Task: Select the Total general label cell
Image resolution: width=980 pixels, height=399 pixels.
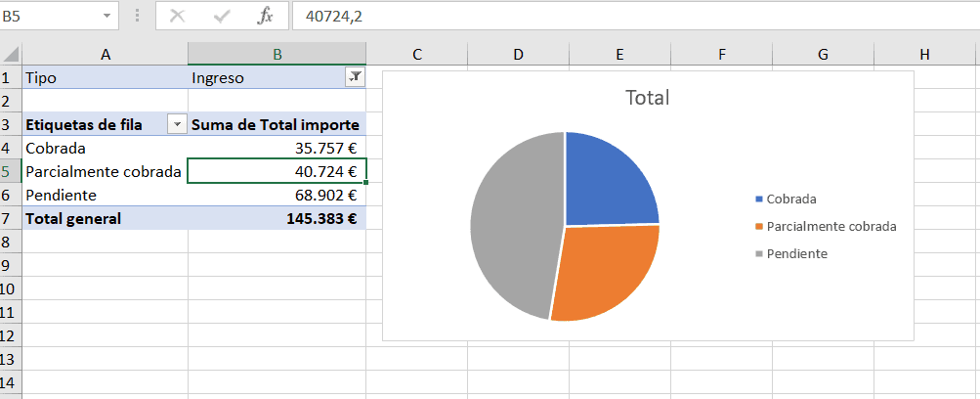Action: (105, 218)
